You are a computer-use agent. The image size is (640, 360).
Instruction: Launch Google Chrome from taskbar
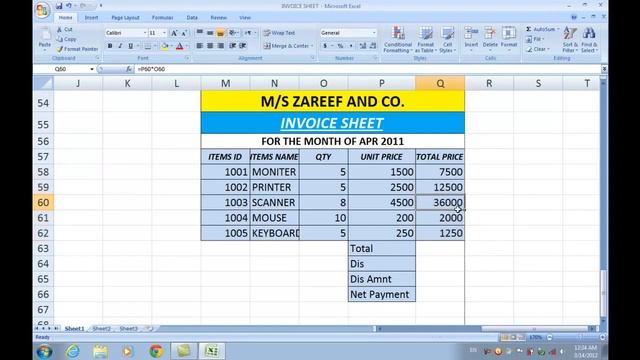pos(156,351)
